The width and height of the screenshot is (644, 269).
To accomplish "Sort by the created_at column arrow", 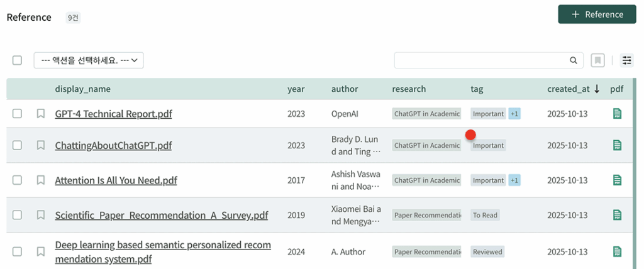I will pos(597,89).
